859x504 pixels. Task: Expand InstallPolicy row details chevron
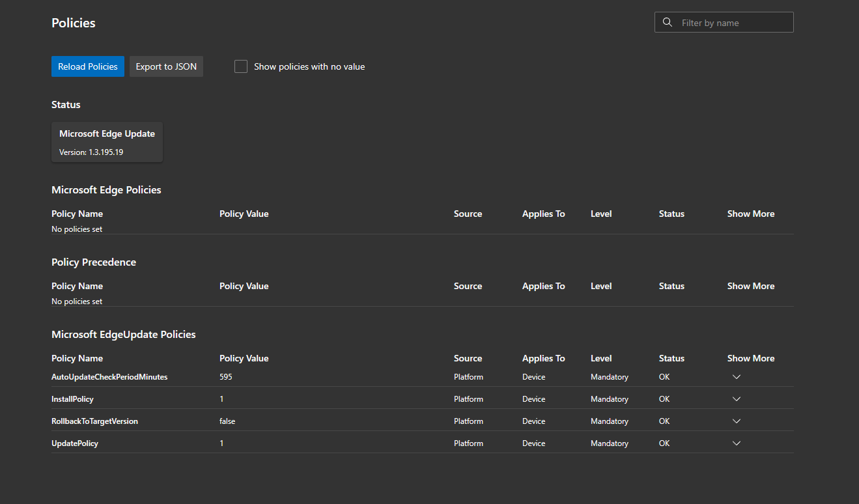737,399
